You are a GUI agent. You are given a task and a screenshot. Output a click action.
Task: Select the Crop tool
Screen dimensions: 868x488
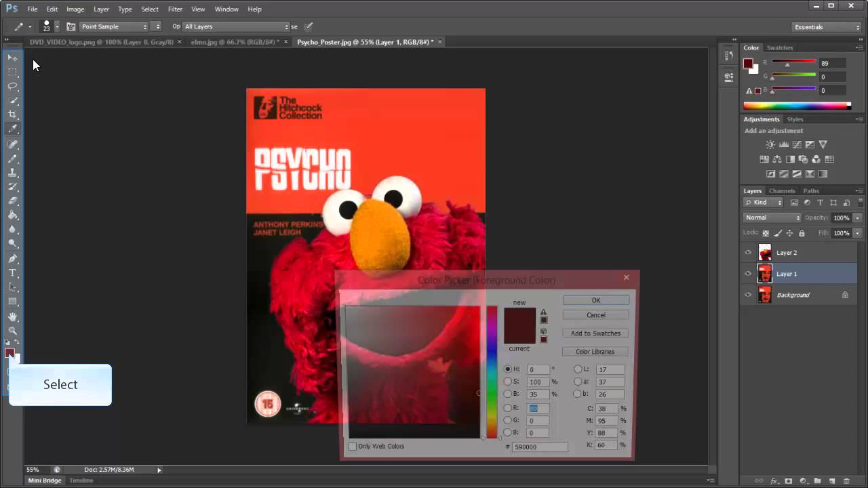click(12, 115)
